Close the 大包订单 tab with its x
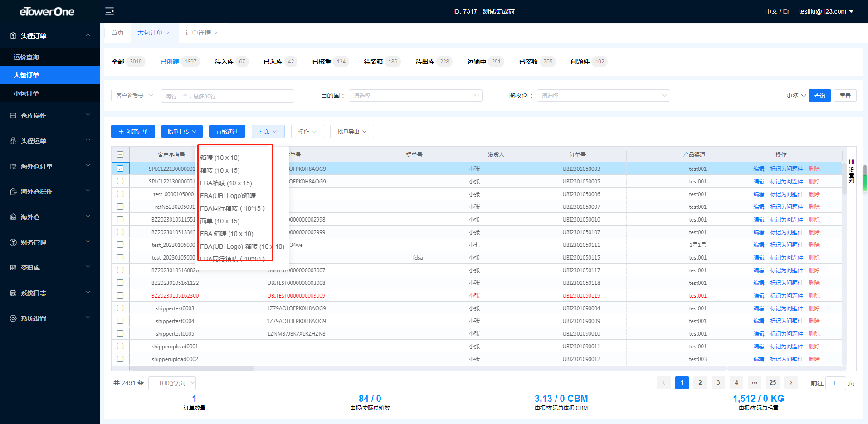Image resolution: width=868 pixels, height=424 pixels. pyautogui.click(x=168, y=33)
